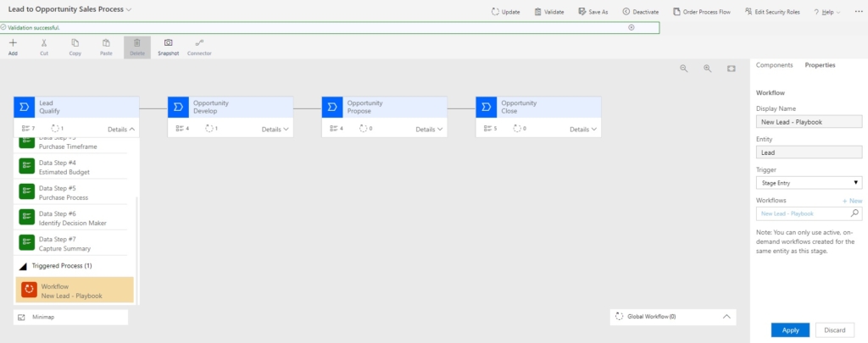Click the Display Name field
868x343 pixels.
(x=809, y=122)
